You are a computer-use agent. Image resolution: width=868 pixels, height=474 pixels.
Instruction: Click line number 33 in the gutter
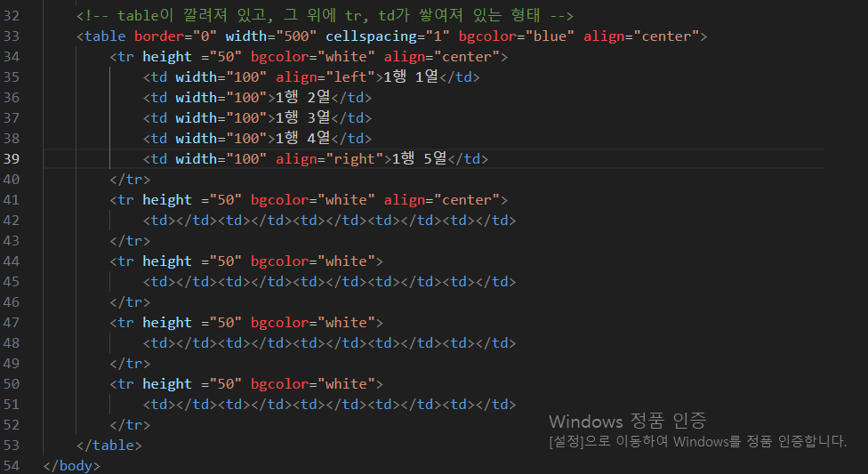(x=12, y=36)
